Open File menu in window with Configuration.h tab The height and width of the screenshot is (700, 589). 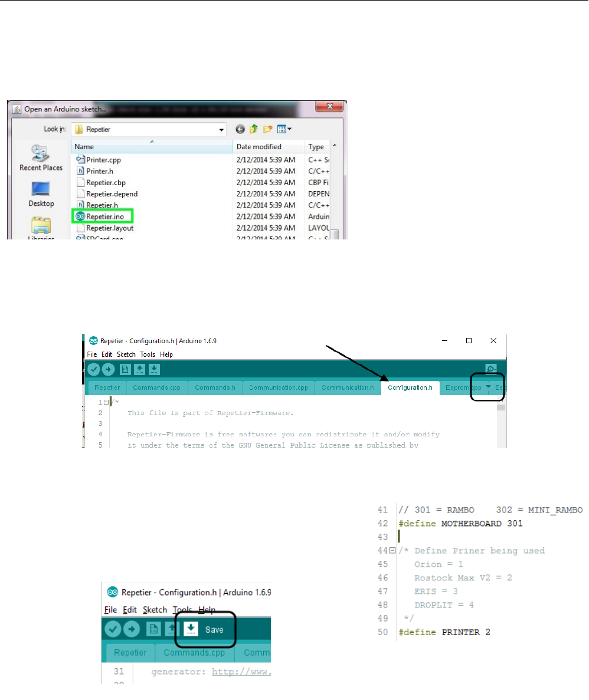(x=91, y=354)
